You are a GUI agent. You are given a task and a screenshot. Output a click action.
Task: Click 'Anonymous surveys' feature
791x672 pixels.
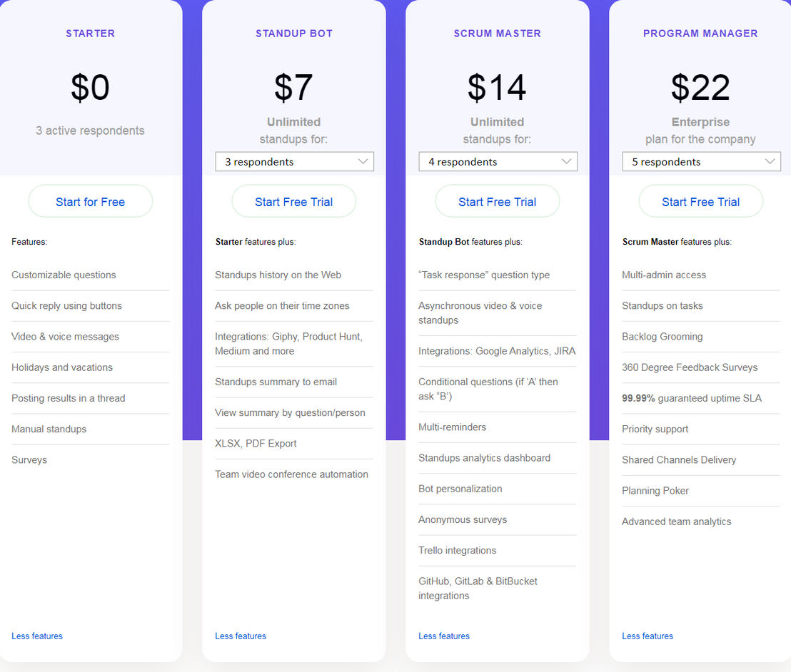click(x=463, y=519)
